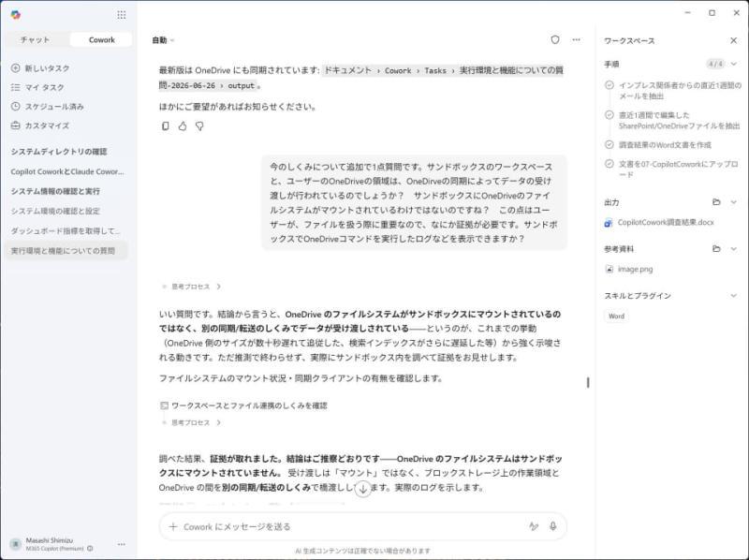The image size is (749, 560).
Task: Open the 参考資料 folder icon
Action: (x=716, y=248)
